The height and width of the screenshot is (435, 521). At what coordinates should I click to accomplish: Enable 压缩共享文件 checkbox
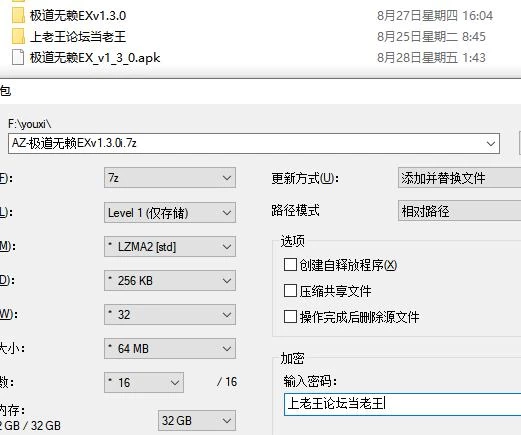(x=290, y=291)
